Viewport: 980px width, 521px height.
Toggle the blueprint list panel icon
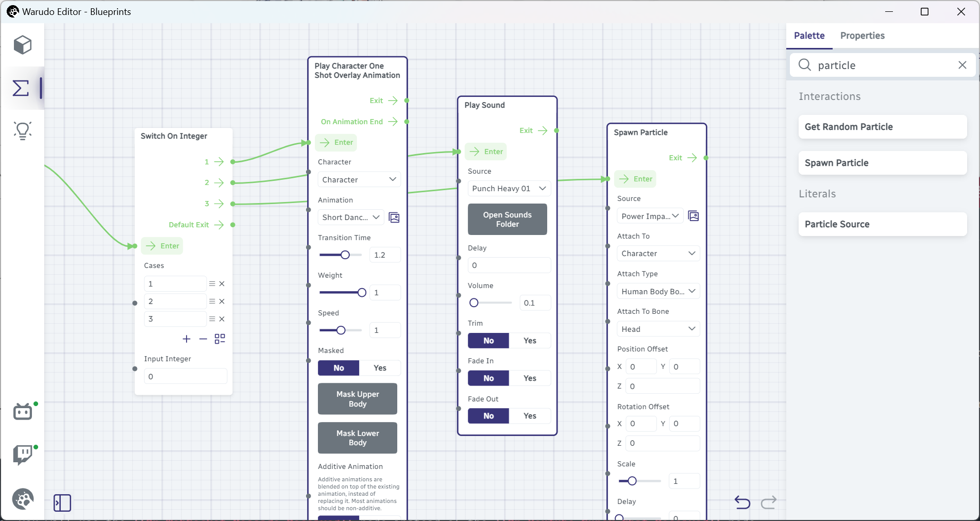(62, 502)
